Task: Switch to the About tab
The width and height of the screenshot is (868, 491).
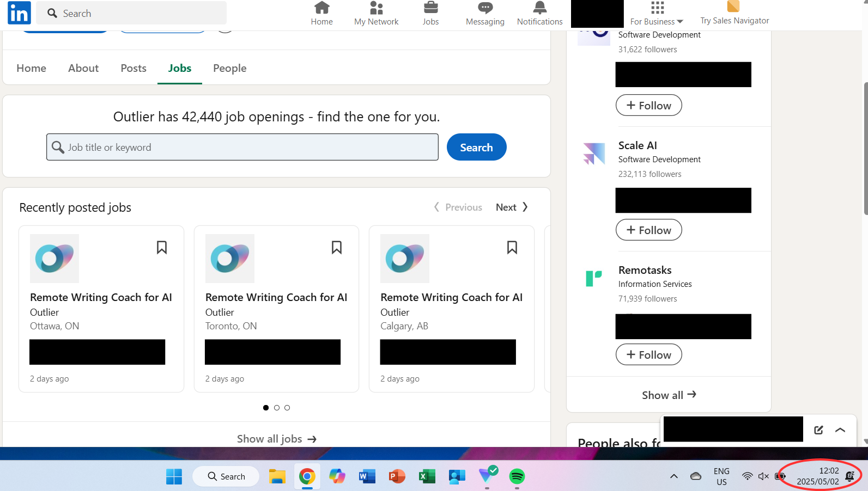Action: click(x=83, y=68)
